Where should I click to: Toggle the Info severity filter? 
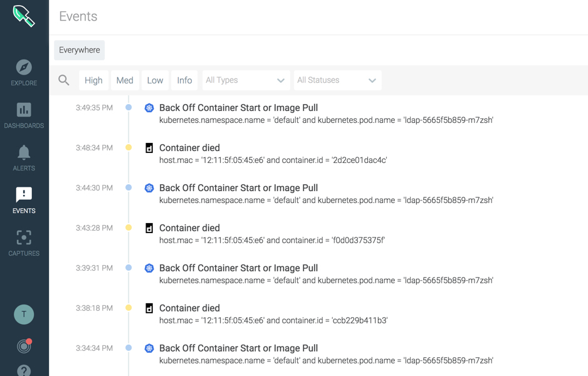click(x=184, y=80)
